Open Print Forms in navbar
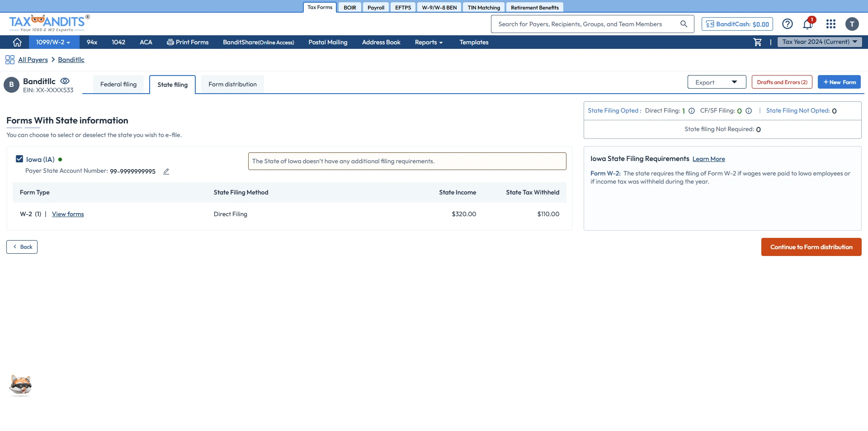The image size is (868, 431). (x=188, y=42)
